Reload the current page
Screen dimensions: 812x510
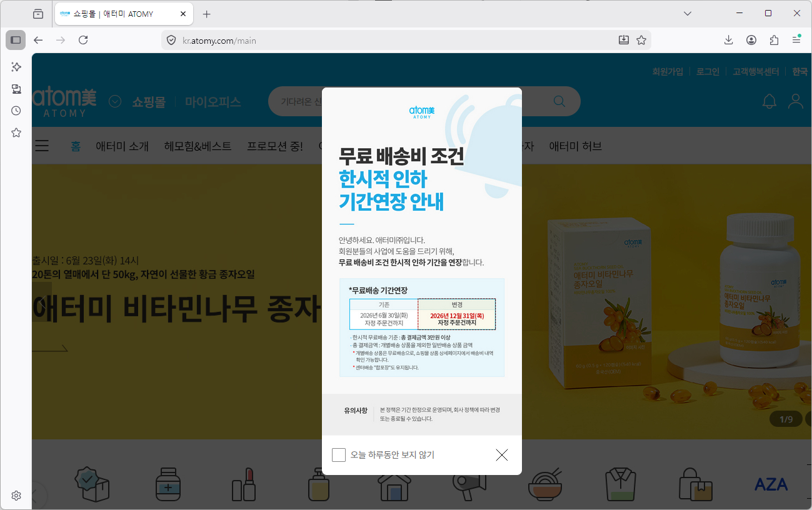tap(83, 40)
